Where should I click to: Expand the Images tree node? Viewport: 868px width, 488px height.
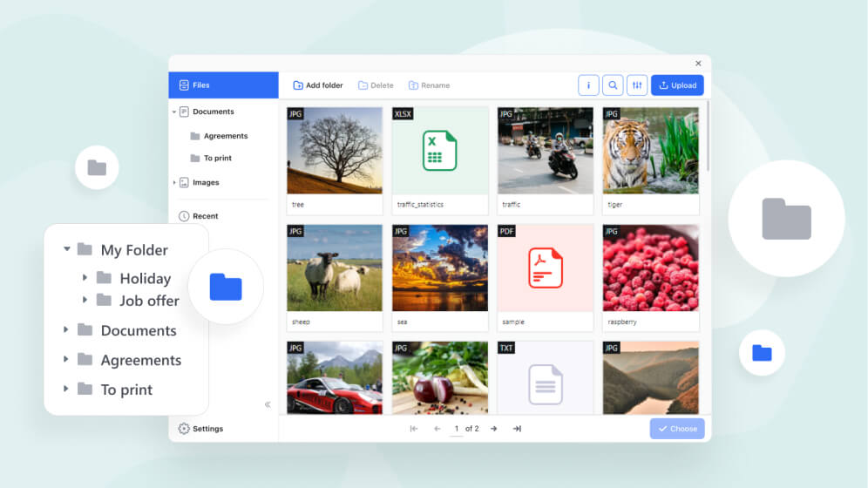point(174,183)
